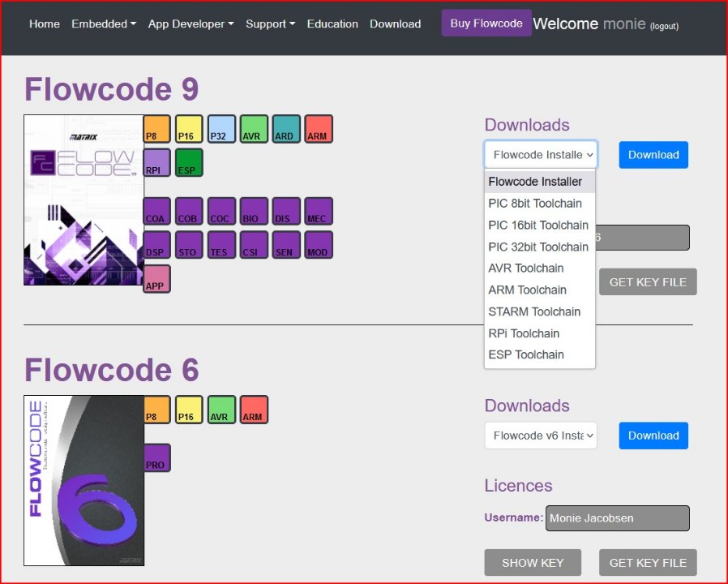Click the Flowcode 6 box art image
The image size is (728, 584).
click(84, 480)
